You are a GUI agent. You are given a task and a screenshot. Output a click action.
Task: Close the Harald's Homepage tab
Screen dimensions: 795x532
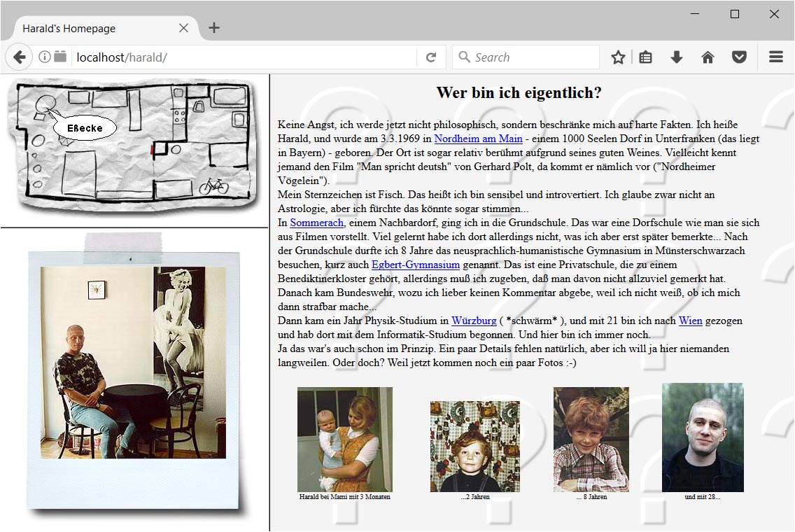(x=183, y=28)
